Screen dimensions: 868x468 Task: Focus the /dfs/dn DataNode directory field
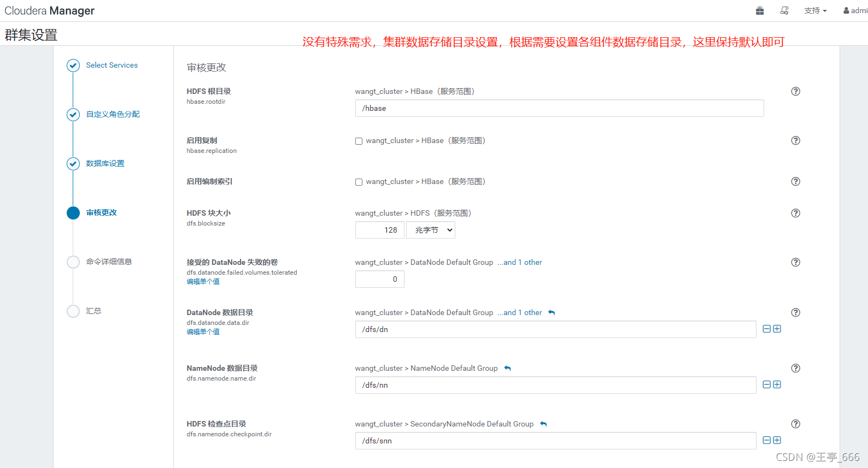556,329
